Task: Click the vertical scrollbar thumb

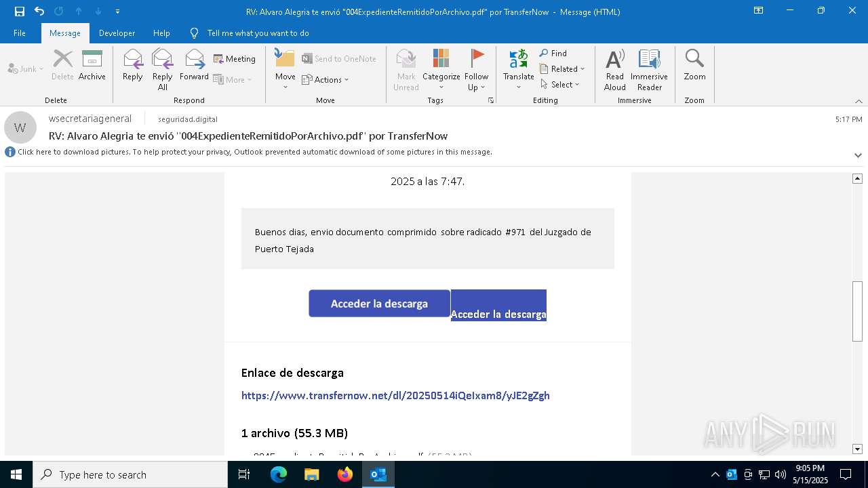Action: pyautogui.click(x=857, y=311)
